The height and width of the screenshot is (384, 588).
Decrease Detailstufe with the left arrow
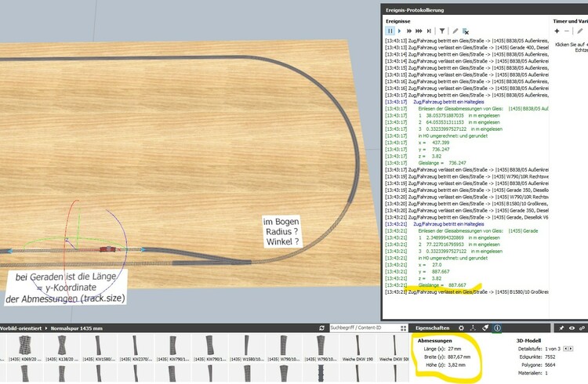click(x=566, y=349)
